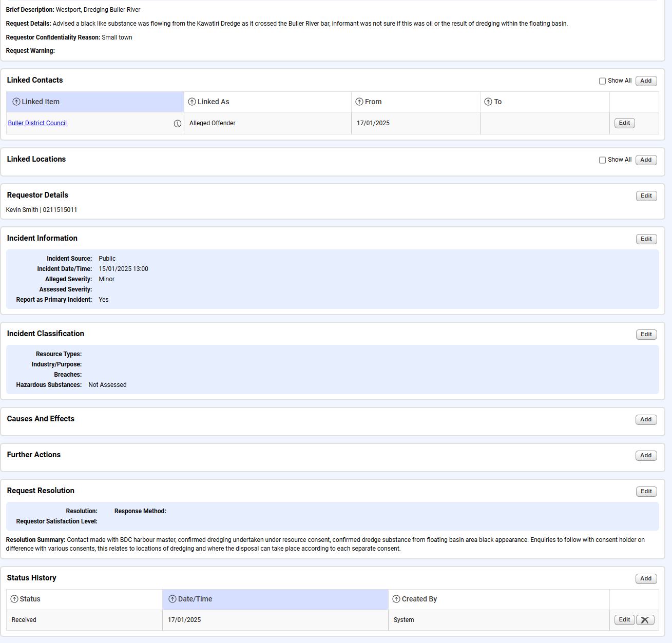Viewport: 672px width, 643px height.
Task: Click sort arrow icon beside Linked As
Action: pyautogui.click(x=192, y=102)
